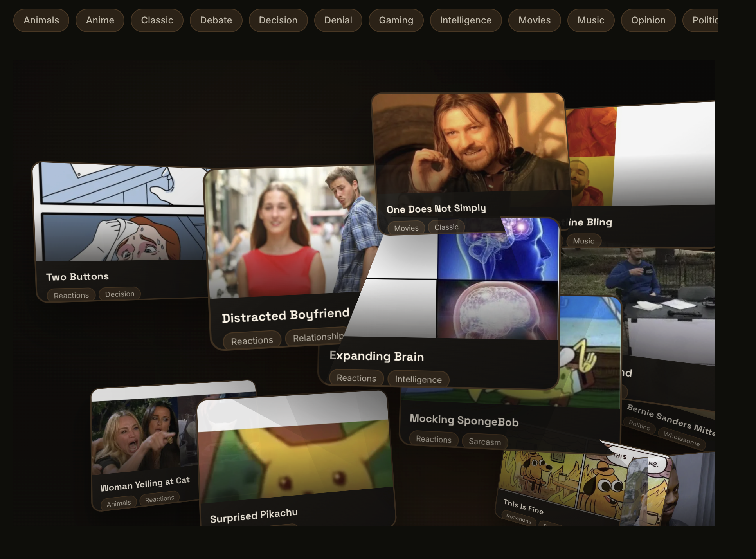Filter memes by Movies category
Viewport: 756px width, 559px height.
point(534,20)
